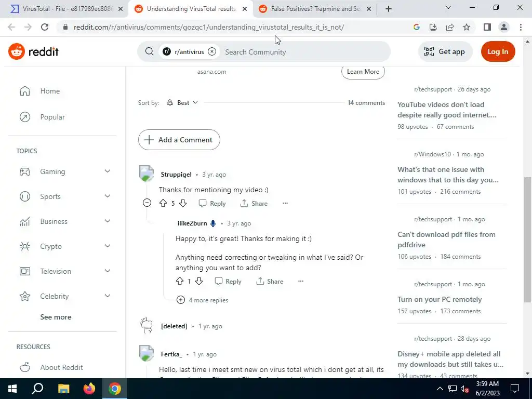Open more options on Struppigel's comment
Image resolution: width=532 pixels, height=399 pixels.
click(285, 203)
